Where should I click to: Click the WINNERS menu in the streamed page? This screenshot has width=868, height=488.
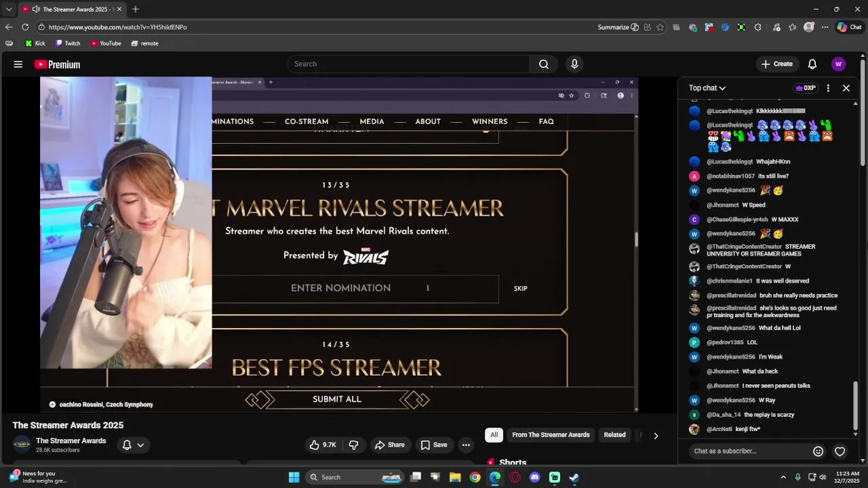(x=490, y=121)
